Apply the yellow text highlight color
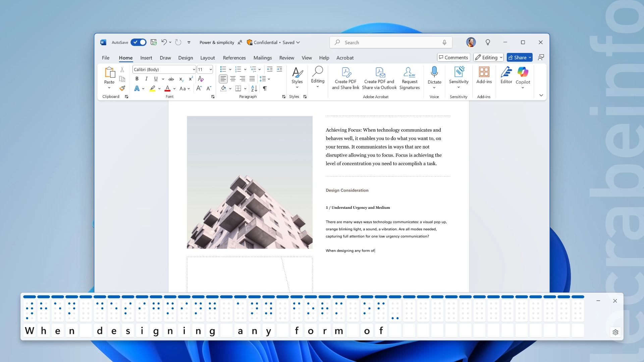Image resolution: width=644 pixels, height=362 pixels. [153, 88]
